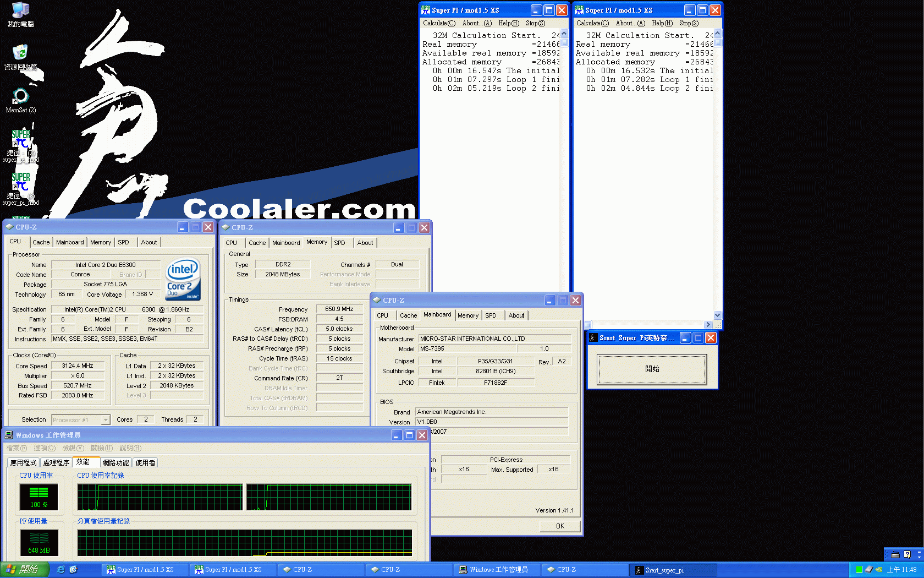Click the Windows Start button

pos(25,570)
